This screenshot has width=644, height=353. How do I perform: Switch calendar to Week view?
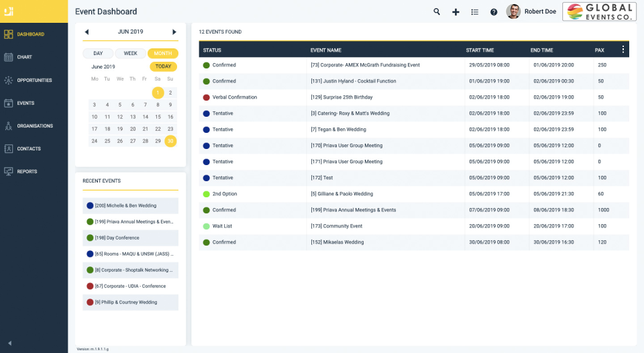(x=130, y=53)
